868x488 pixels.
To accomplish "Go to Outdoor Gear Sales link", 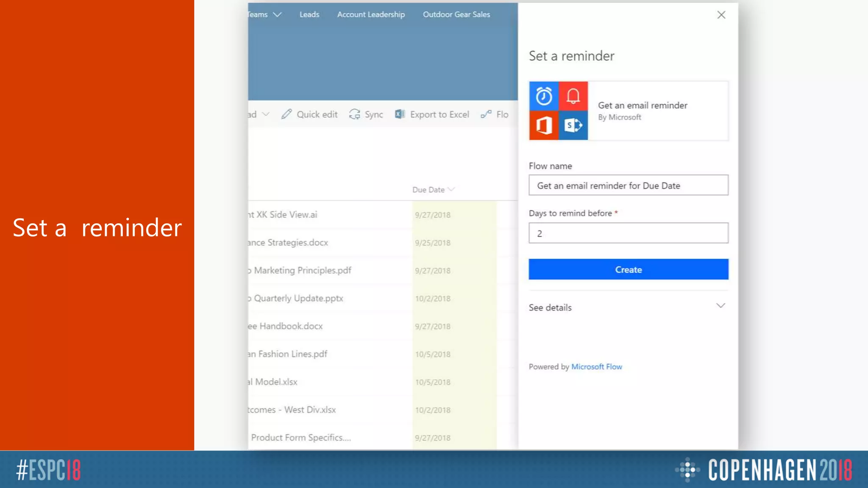I will coord(456,14).
